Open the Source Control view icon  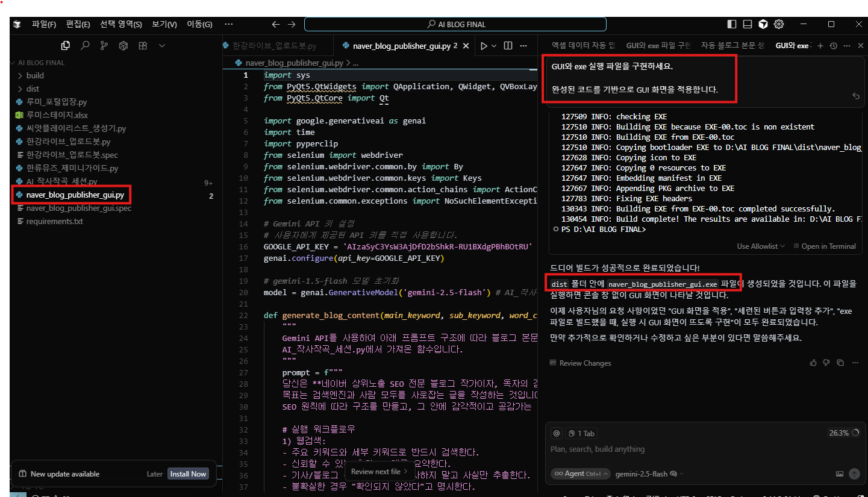click(x=104, y=46)
